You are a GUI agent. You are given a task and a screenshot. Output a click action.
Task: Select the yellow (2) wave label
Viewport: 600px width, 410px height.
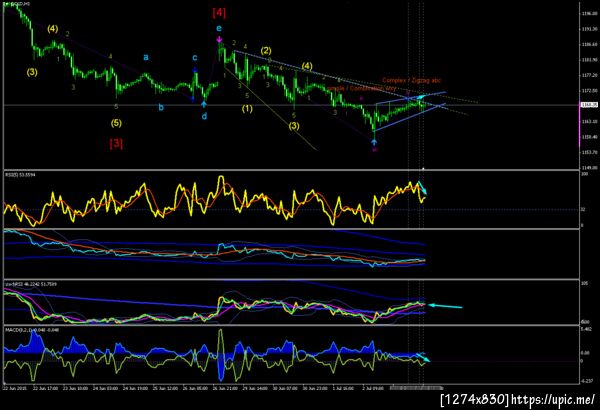point(266,51)
